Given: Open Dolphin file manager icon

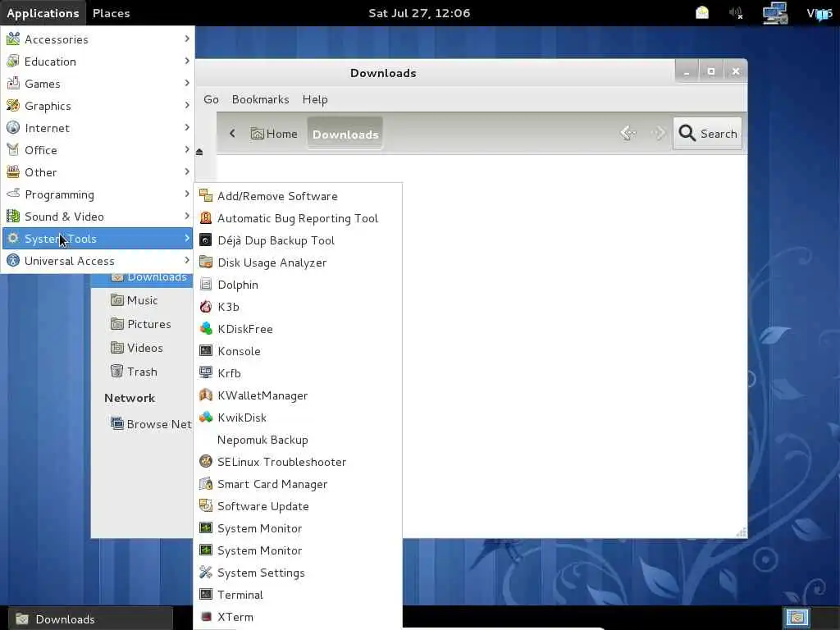Looking at the screenshot, I should pos(206,285).
